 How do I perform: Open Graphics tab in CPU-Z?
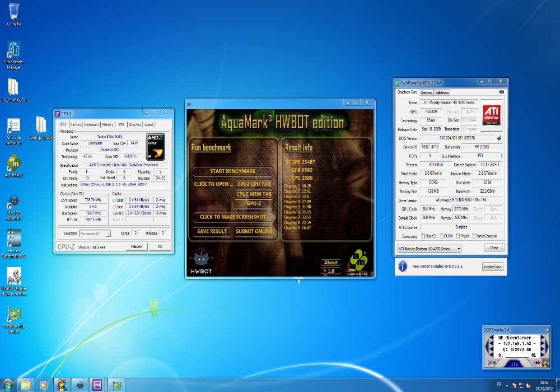click(x=135, y=124)
